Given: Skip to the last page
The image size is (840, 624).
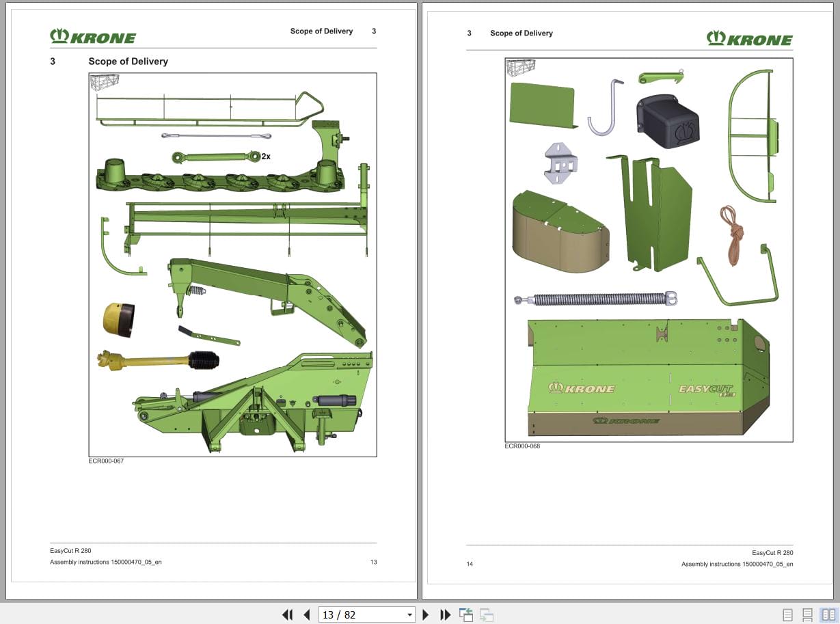Looking at the screenshot, I should [445, 614].
